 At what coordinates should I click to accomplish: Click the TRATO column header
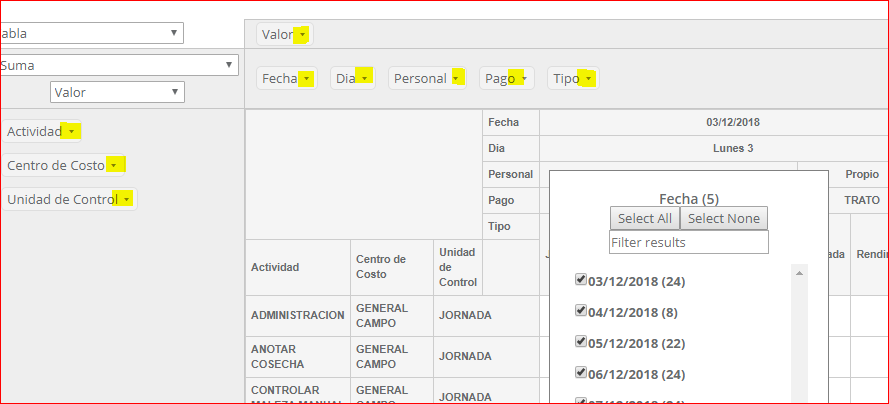point(862,201)
